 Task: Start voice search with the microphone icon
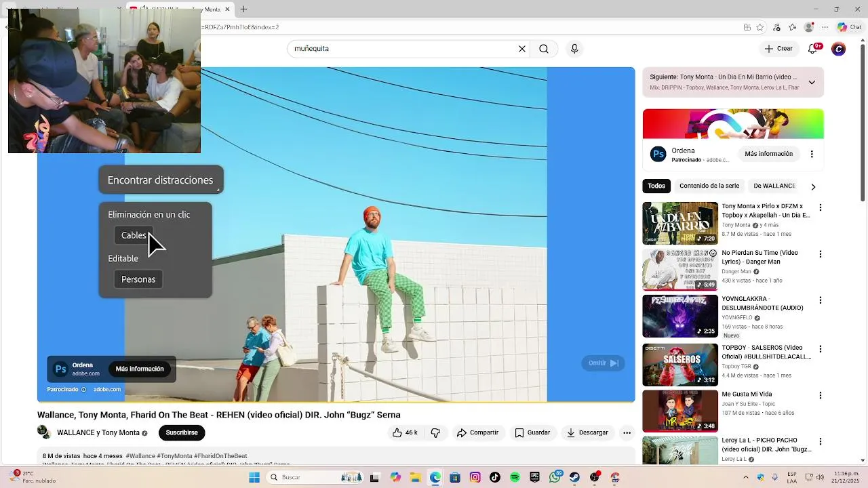pos(574,49)
